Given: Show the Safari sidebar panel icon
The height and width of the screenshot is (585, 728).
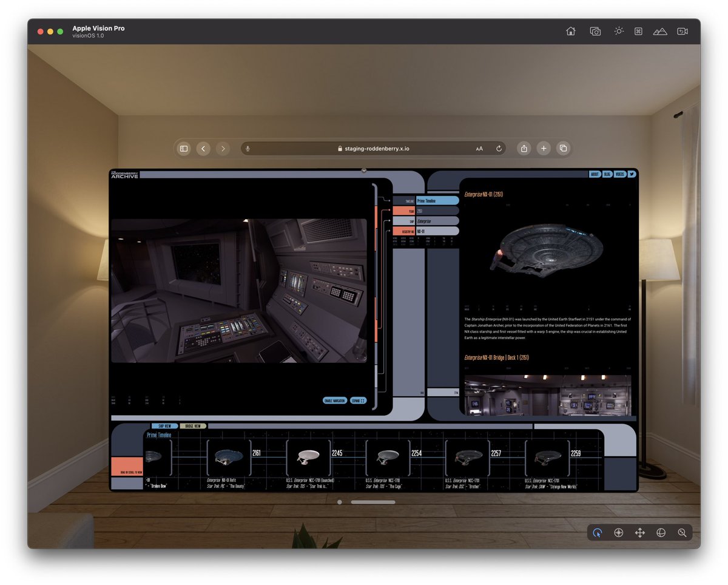Looking at the screenshot, I should [x=184, y=148].
